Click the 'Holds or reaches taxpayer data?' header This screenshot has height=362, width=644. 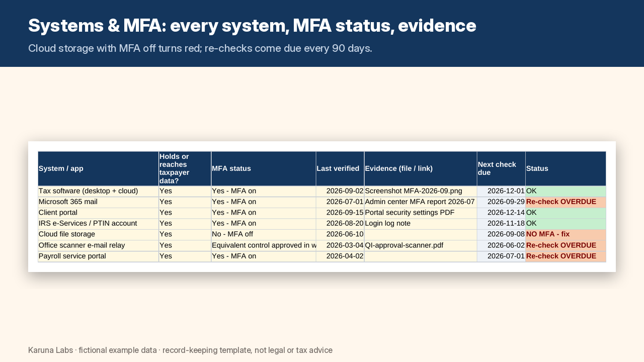tap(185, 169)
